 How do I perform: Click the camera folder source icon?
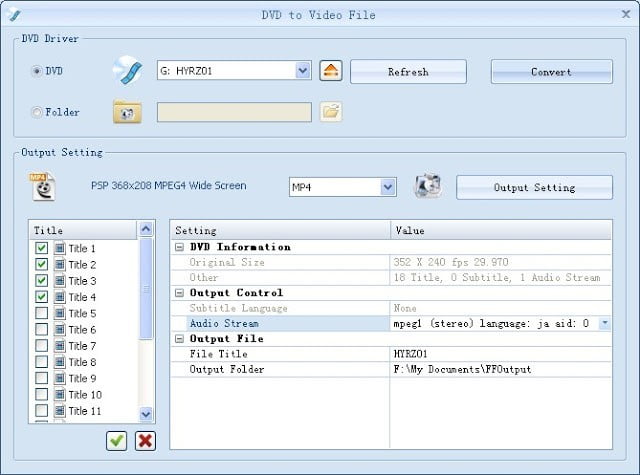click(127, 112)
